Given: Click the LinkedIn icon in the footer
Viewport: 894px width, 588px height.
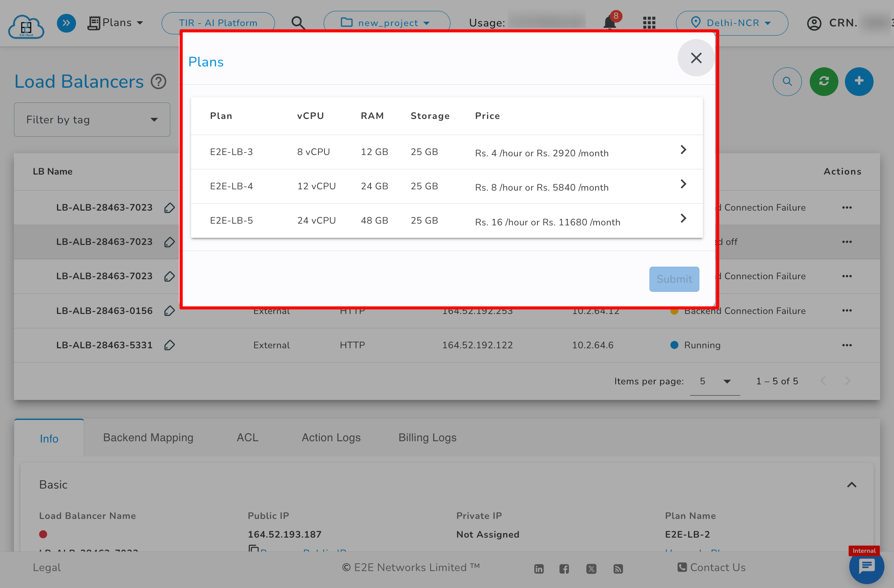Looking at the screenshot, I should click(539, 568).
